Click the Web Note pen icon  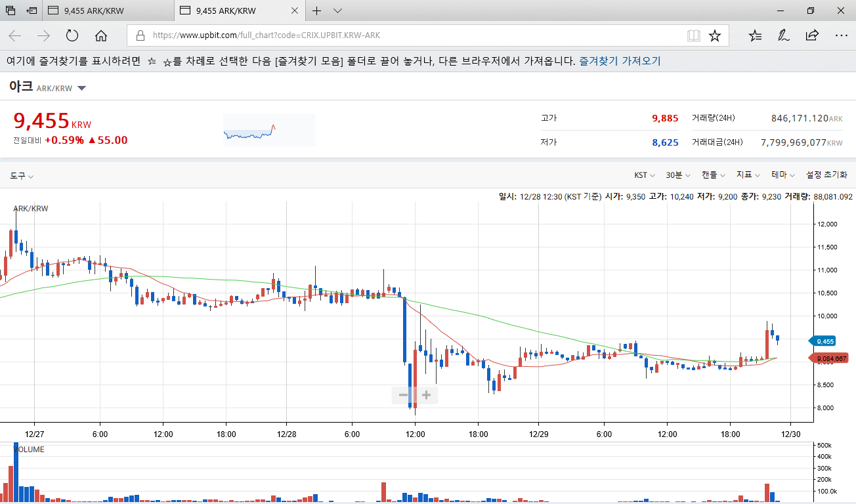[783, 35]
